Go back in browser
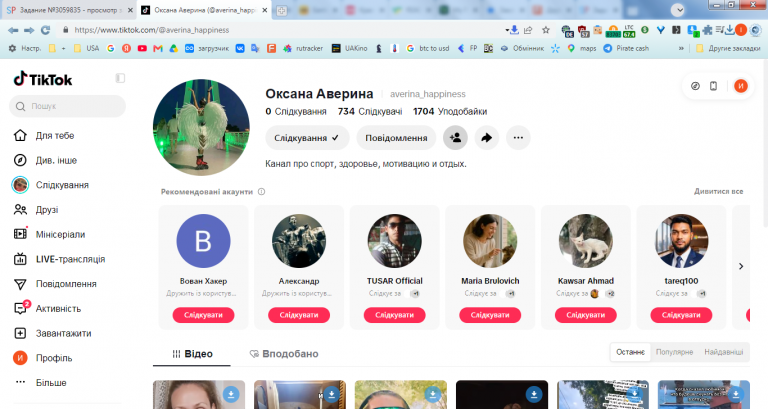Viewport: 768px width, 409px height. [13, 30]
